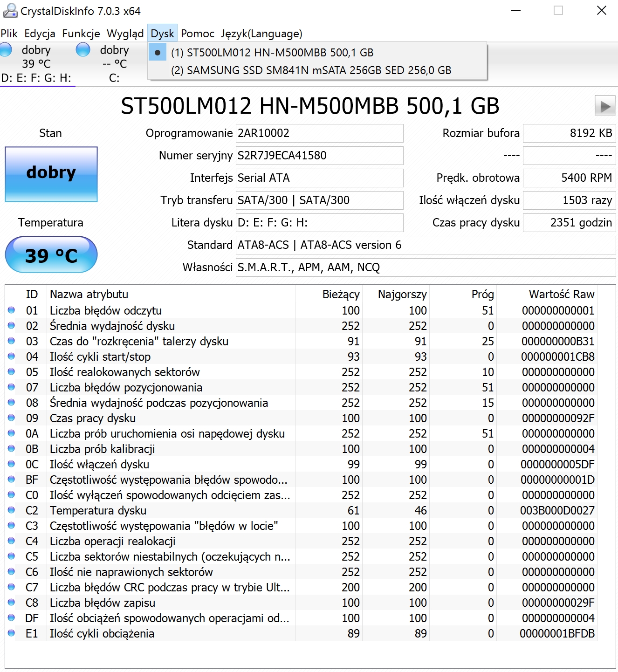Image resolution: width=618 pixels, height=672 pixels.
Task: Click the status dot for attribute C8
Action: [x=11, y=602]
